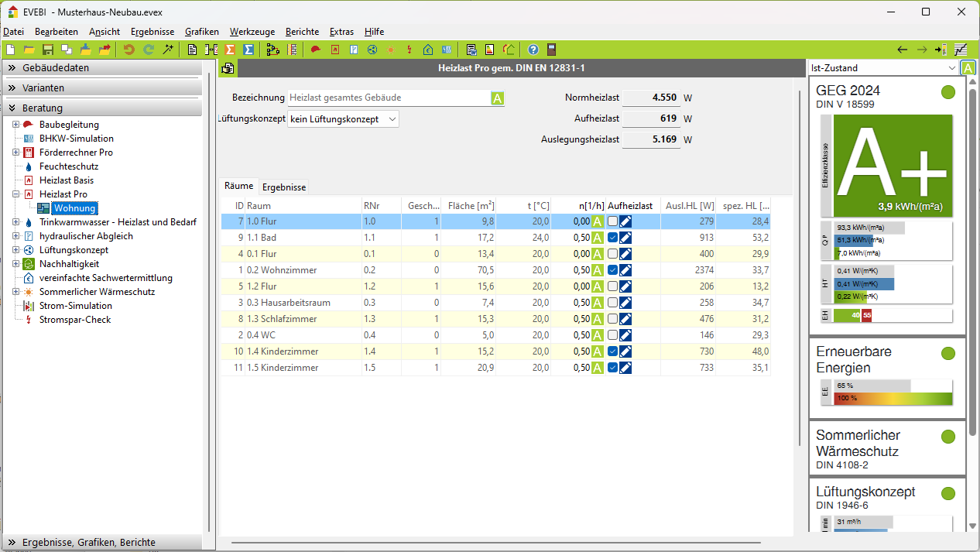Click the back arrow navigation icon
This screenshot has width=980, height=552.
902,50
